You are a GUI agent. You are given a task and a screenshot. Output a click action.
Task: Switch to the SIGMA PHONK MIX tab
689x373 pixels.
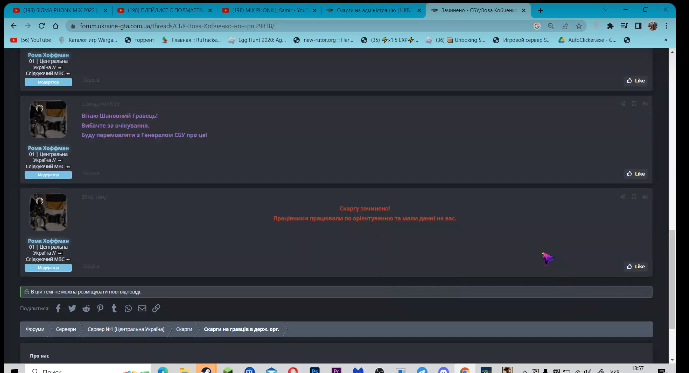click(55, 10)
